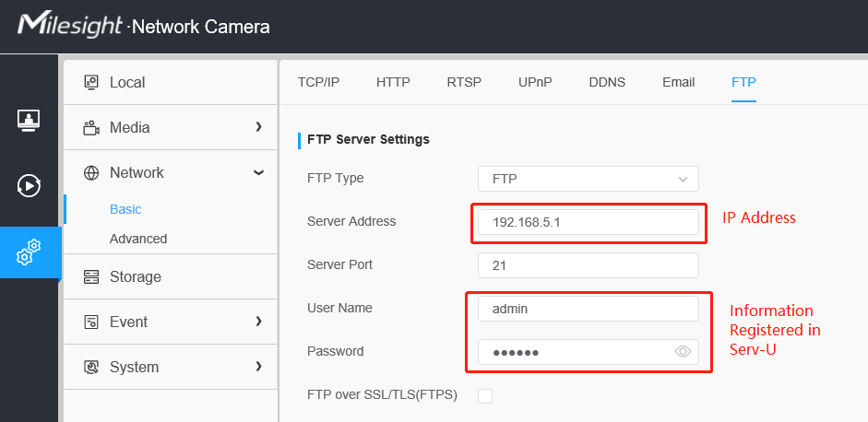The height and width of the screenshot is (422, 868).
Task: Click the Server Port input field
Action: (x=588, y=265)
